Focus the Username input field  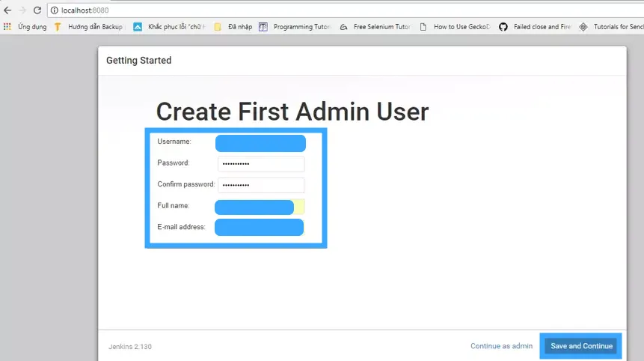click(260, 143)
